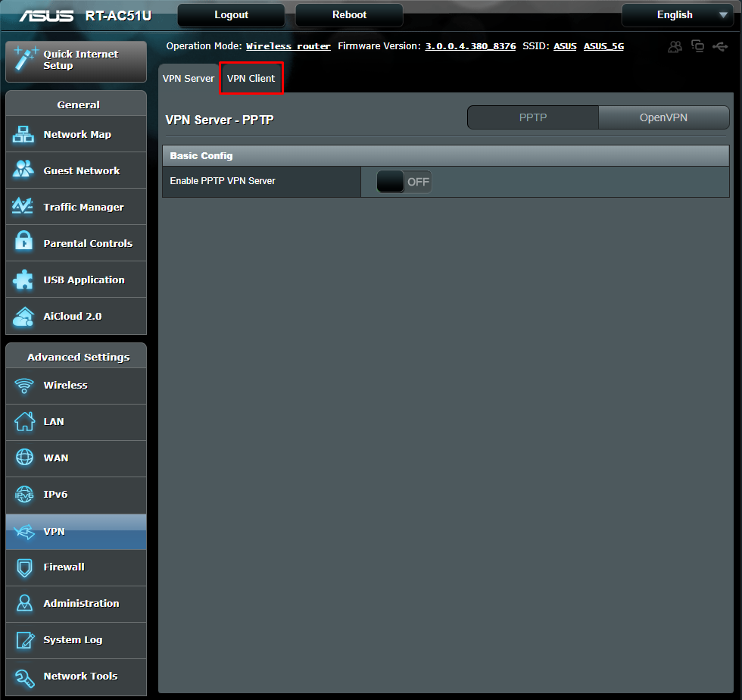
Task: Open USB Application puzzle-piece icon
Action: pyautogui.click(x=23, y=279)
